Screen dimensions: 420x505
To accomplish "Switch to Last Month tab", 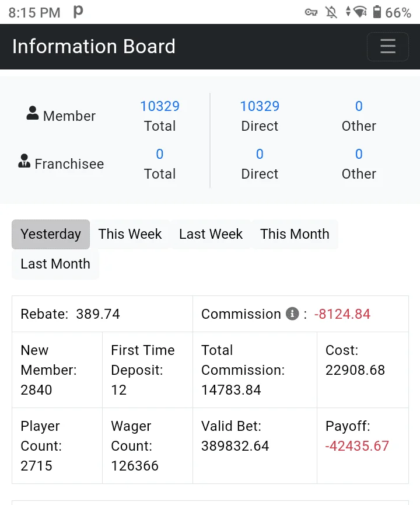I will [x=55, y=264].
